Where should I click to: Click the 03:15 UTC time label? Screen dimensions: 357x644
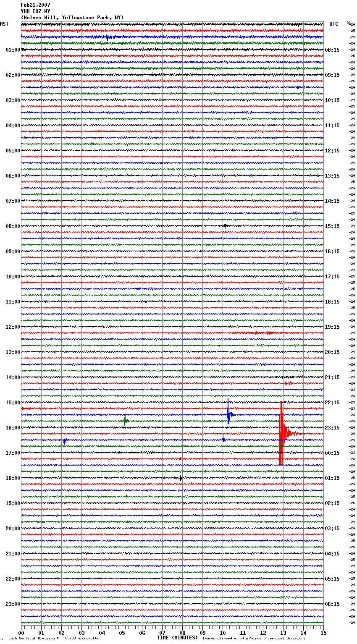(x=332, y=529)
